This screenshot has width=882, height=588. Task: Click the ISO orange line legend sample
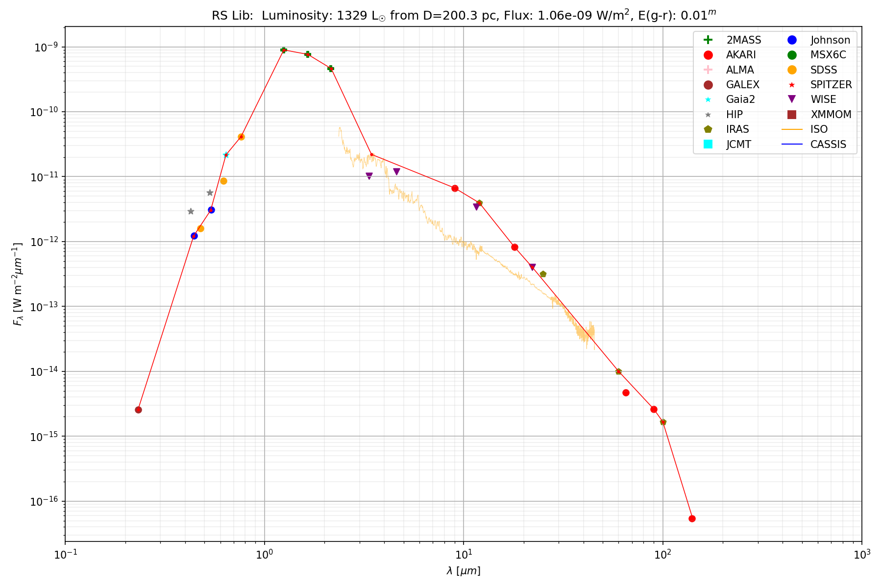792,129
